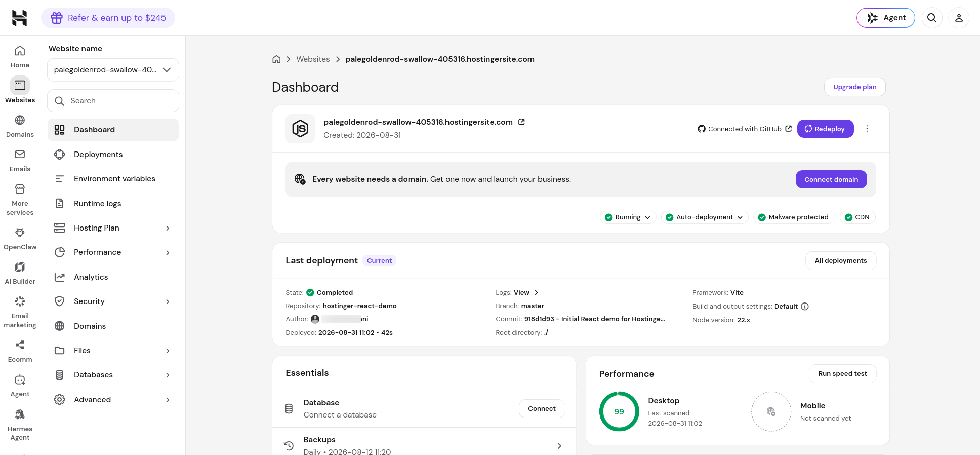Click Connect for Database
The width and height of the screenshot is (980, 455).
click(542, 408)
